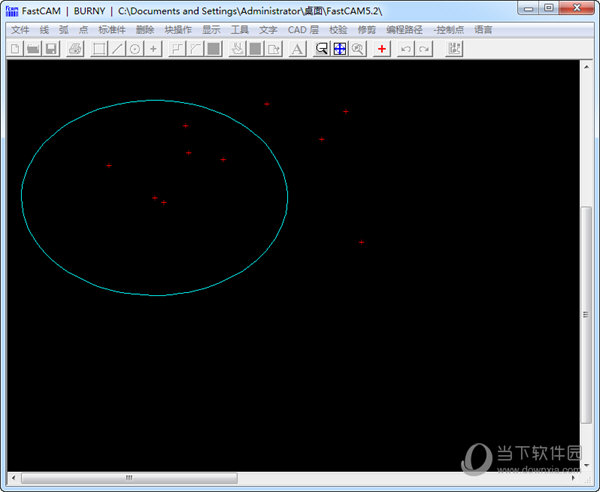Viewport: 600px width, 492px height.
Task: Save drawing with the floppy disk icon
Action: 51,49
